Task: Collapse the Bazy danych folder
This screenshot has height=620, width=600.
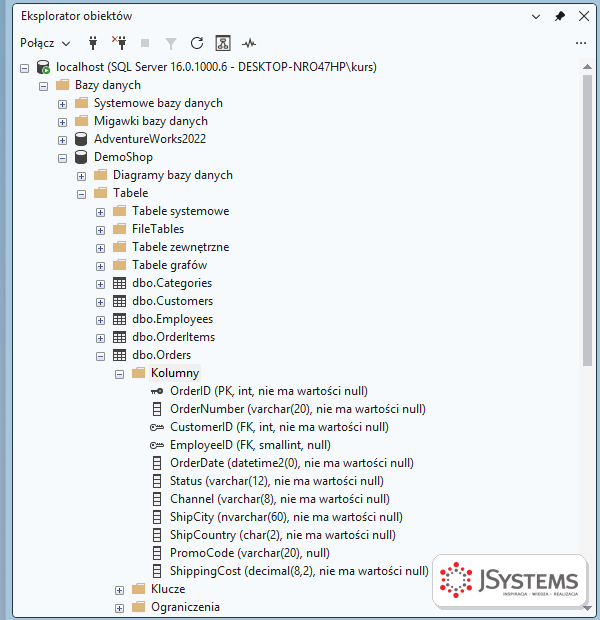Action: (x=44, y=86)
